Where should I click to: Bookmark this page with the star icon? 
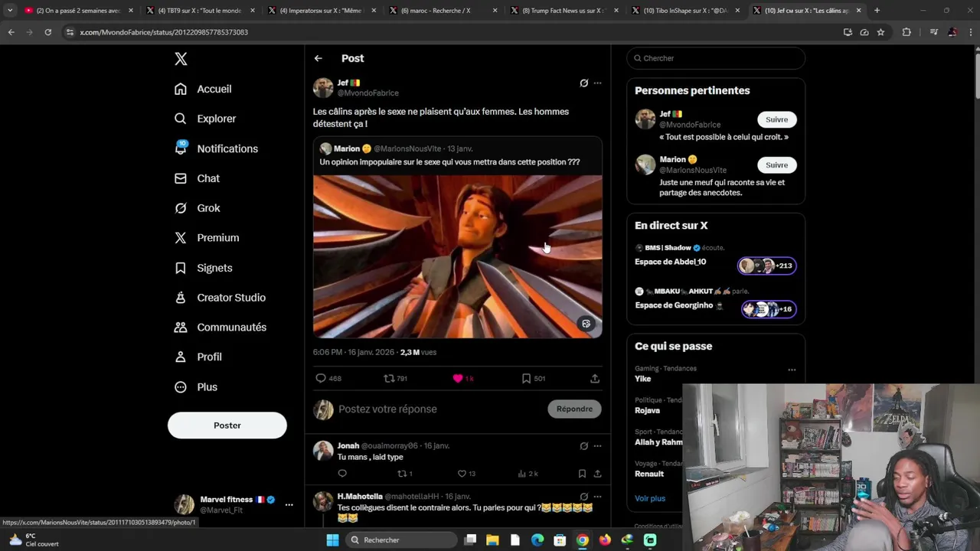880,32
